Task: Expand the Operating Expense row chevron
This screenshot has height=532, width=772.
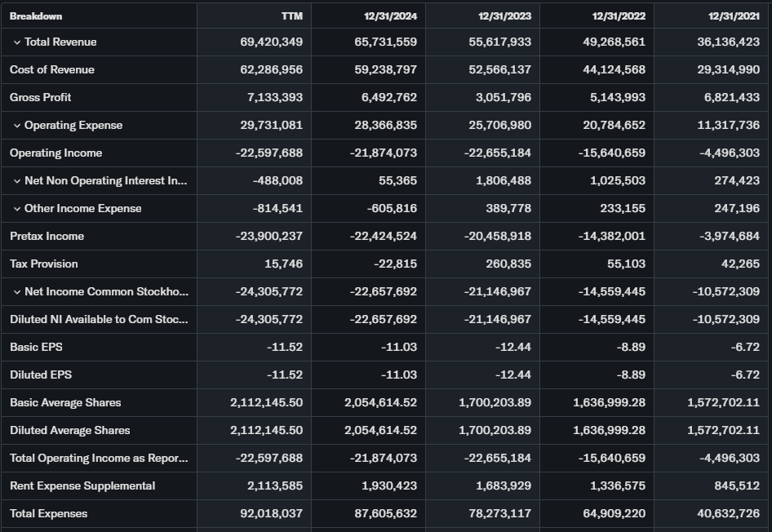Action: 17,126
